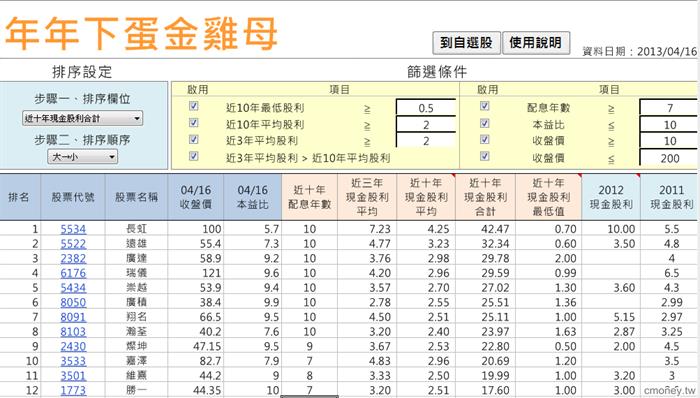Click the 股票代號 column header

coord(73,197)
